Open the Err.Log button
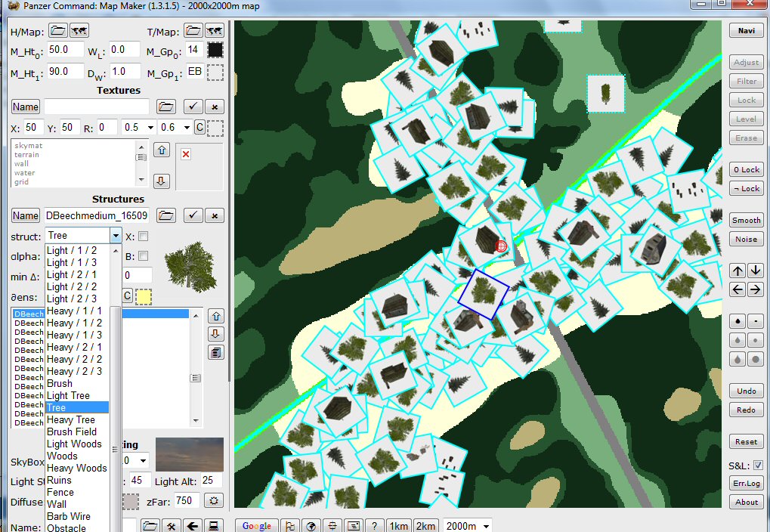The height and width of the screenshot is (532, 770). [747, 484]
